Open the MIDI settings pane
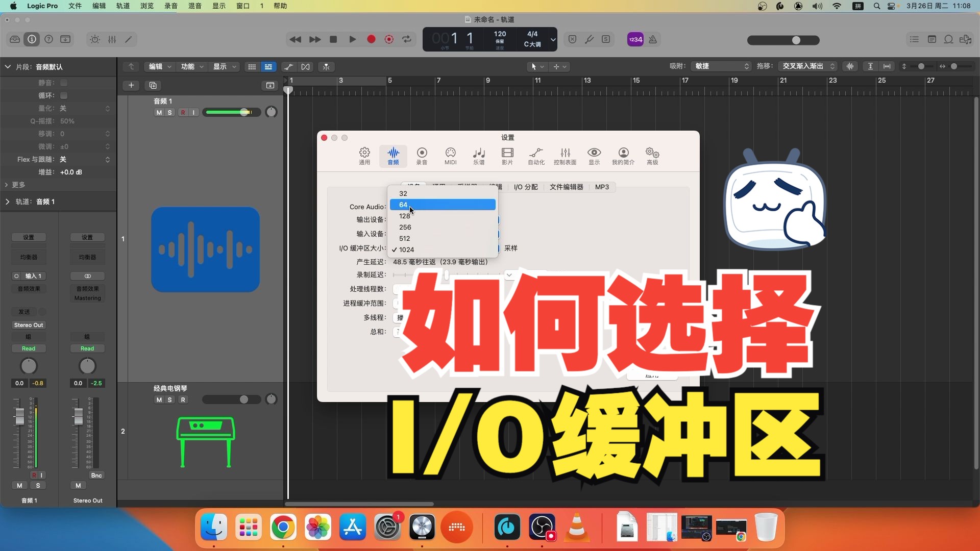This screenshot has height=551, width=980. pyautogui.click(x=450, y=156)
